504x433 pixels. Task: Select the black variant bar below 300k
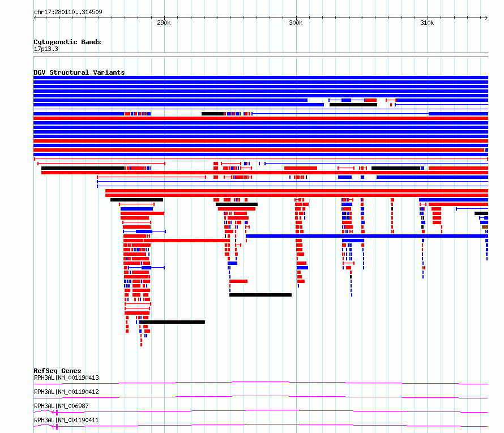(x=260, y=295)
